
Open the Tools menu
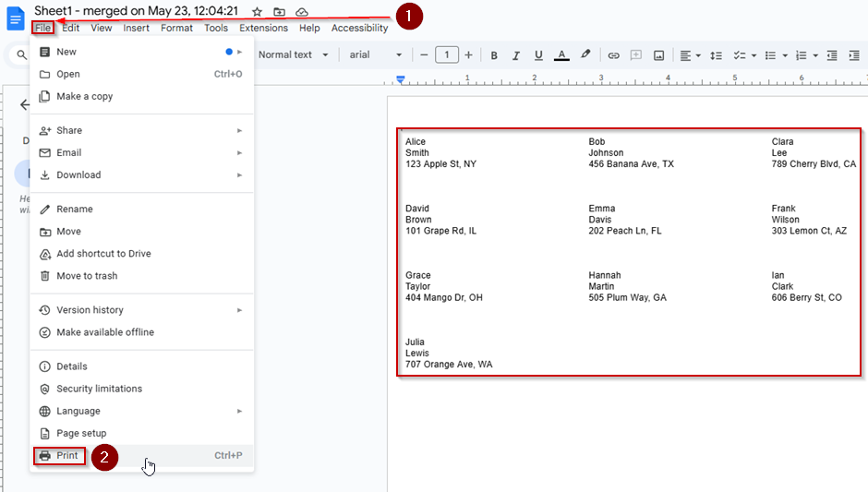coord(216,28)
